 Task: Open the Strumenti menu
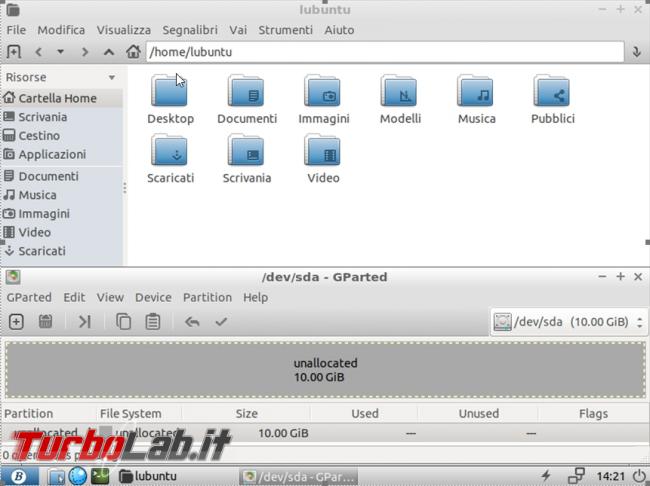[285, 30]
